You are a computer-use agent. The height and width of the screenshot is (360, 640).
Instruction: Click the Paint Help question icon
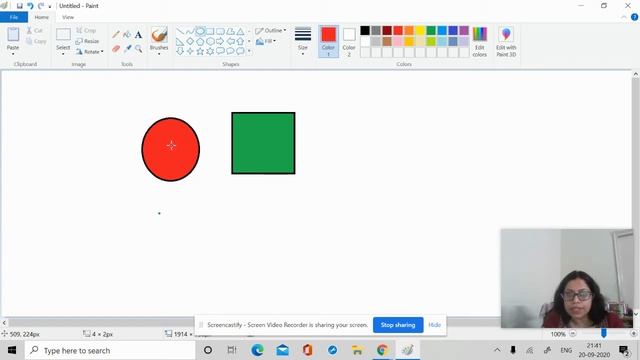pos(635,17)
